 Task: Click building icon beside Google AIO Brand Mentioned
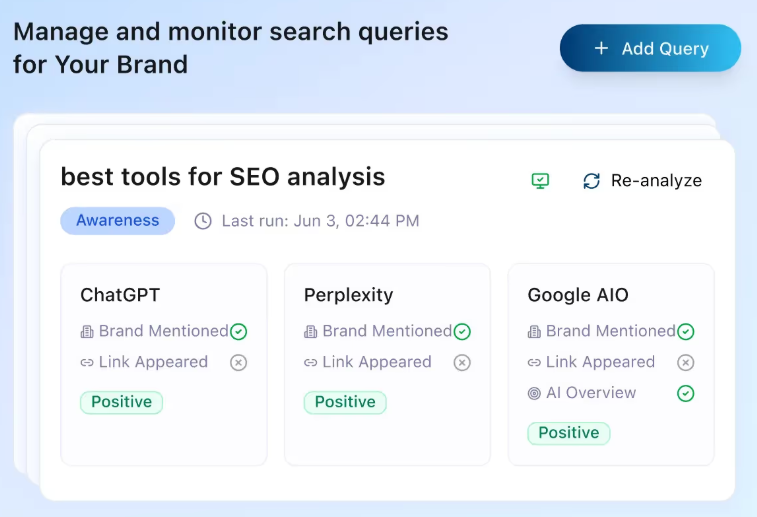[x=534, y=332]
